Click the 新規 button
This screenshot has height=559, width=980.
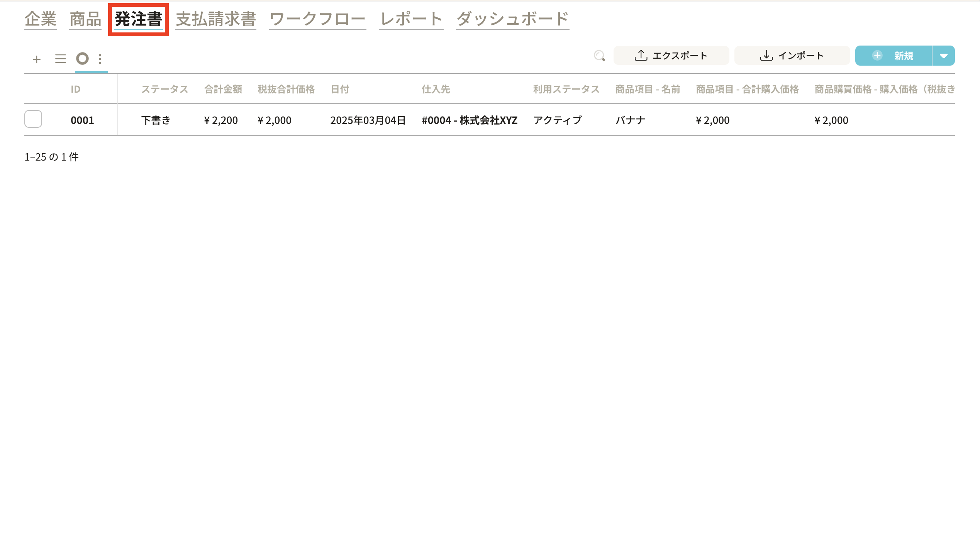click(893, 56)
